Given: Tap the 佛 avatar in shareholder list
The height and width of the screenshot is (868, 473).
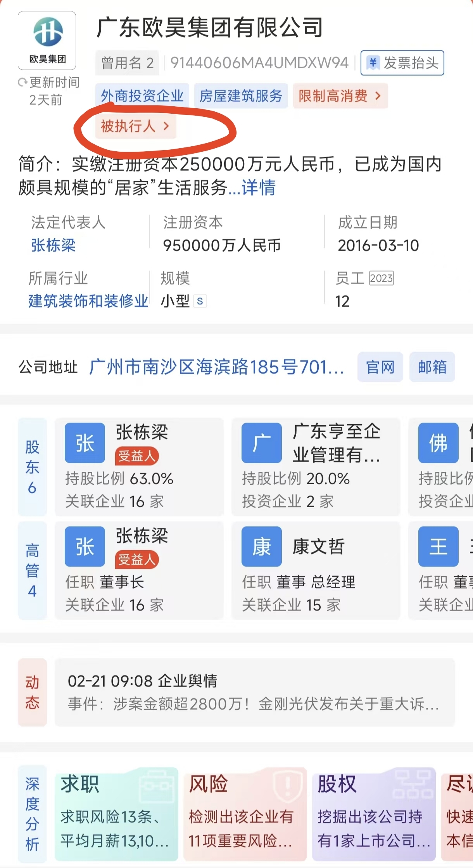Looking at the screenshot, I should [x=438, y=443].
